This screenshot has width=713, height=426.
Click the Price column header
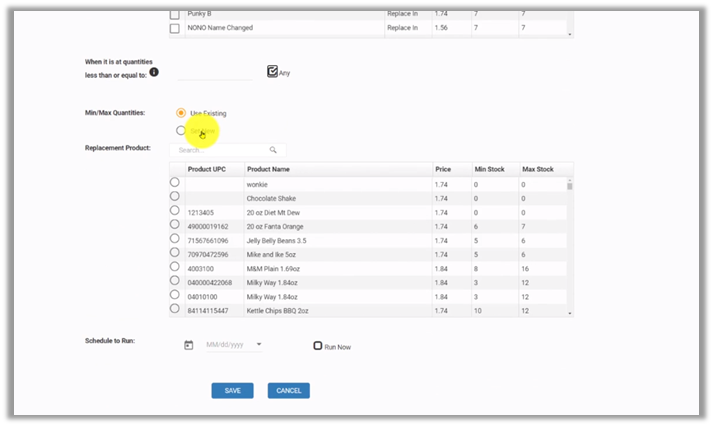point(442,169)
